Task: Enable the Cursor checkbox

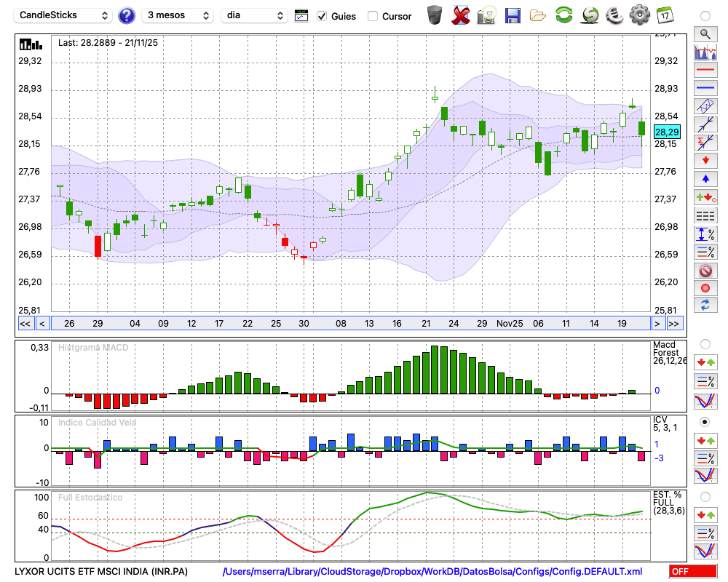Action: 373,16
